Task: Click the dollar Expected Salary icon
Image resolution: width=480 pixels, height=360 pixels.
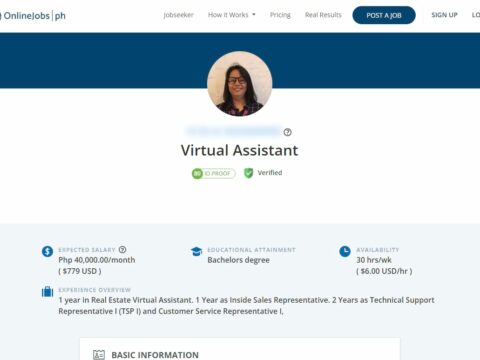Action: (47, 251)
